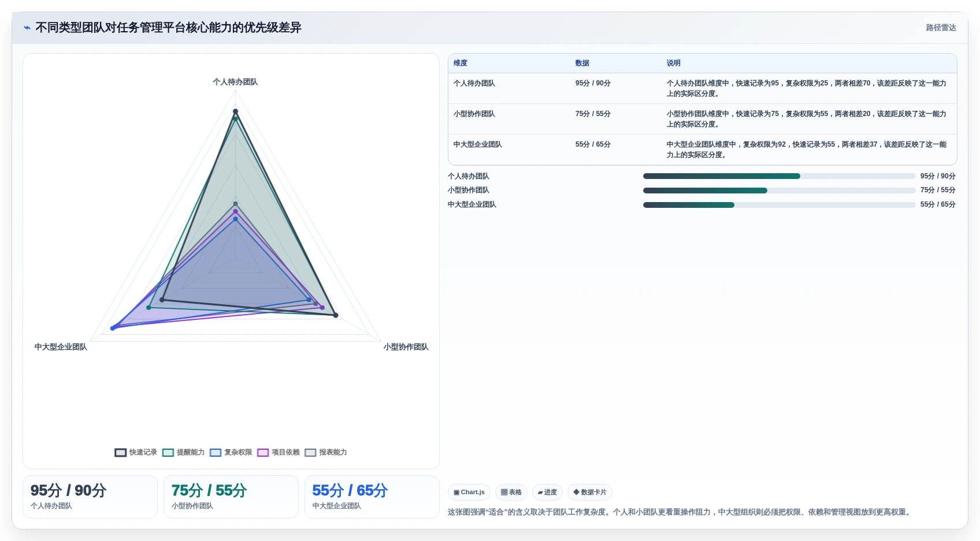980x541 pixels.
Task: Click the Chart.js tag chip
Action: [469, 493]
